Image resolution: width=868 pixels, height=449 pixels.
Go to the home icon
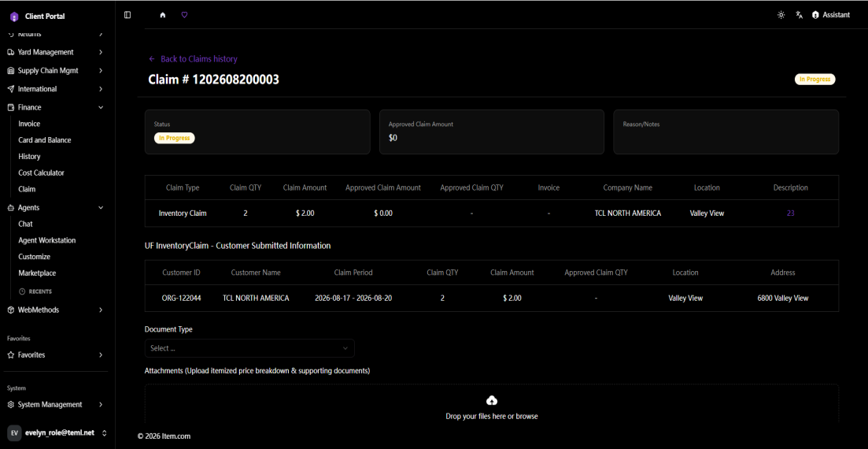tap(163, 15)
